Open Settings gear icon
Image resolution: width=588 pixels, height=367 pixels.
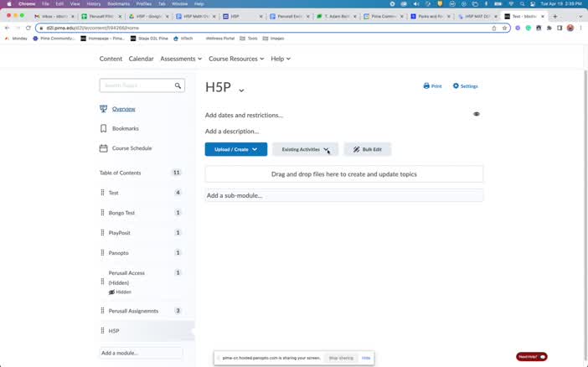[456, 85]
